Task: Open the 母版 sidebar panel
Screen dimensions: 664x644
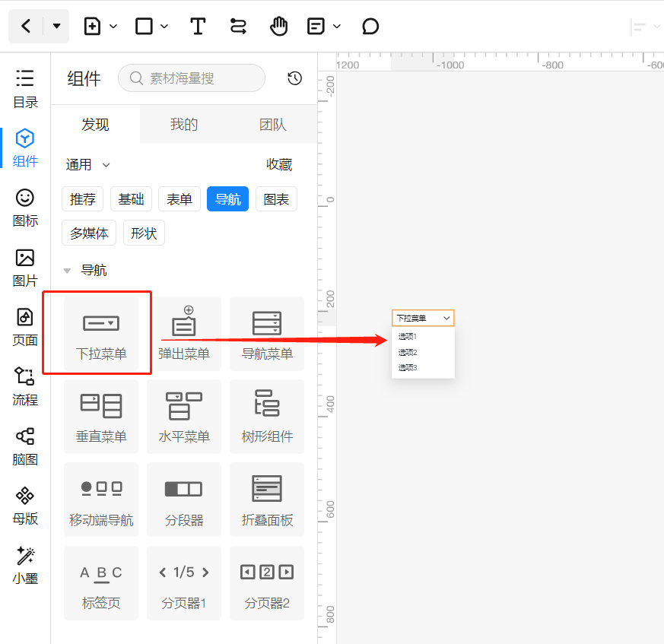Action: (25, 506)
